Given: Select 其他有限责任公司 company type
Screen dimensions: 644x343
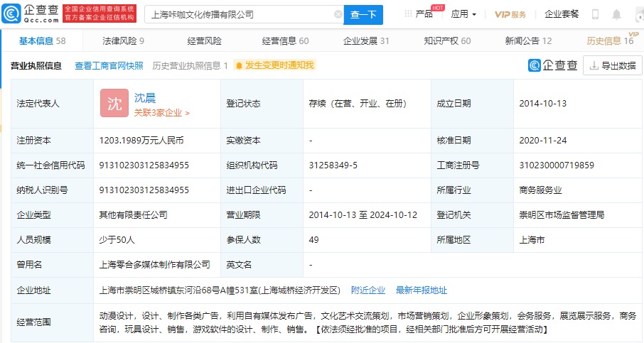Looking at the screenshot, I should (x=133, y=214).
